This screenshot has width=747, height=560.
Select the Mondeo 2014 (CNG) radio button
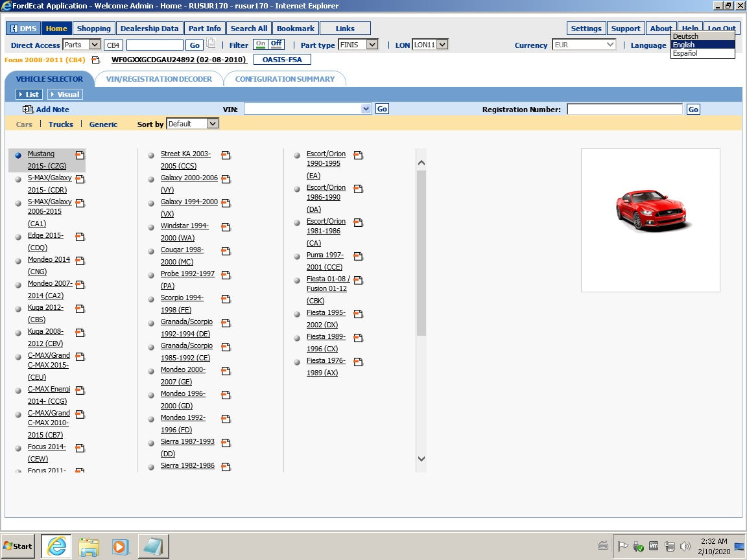[18, 260]
